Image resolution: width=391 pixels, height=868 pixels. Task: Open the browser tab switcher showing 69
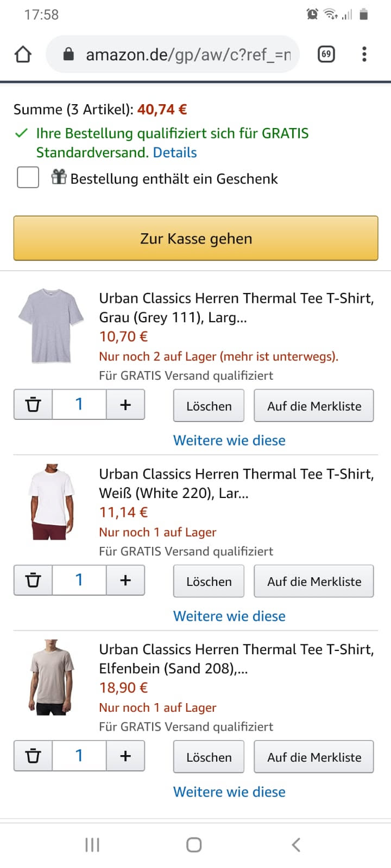(326, 54)
